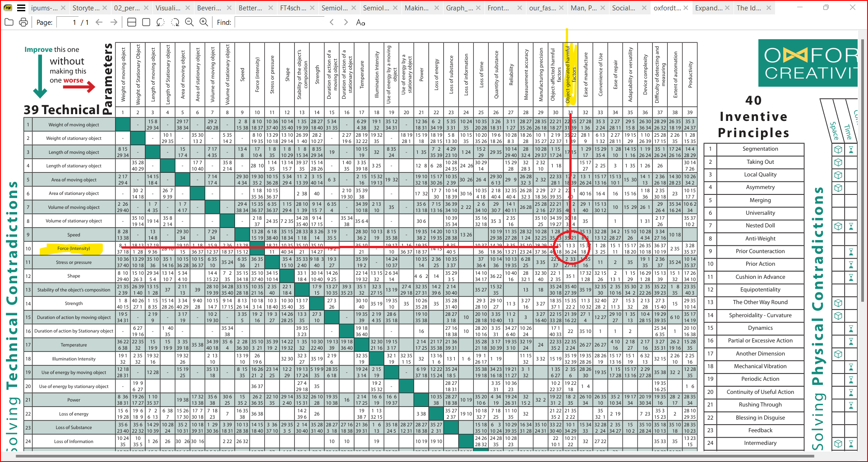The height and width of the screenshot is (462, 868).
Task: Toggle fit width continuous view
Action: 132,22
